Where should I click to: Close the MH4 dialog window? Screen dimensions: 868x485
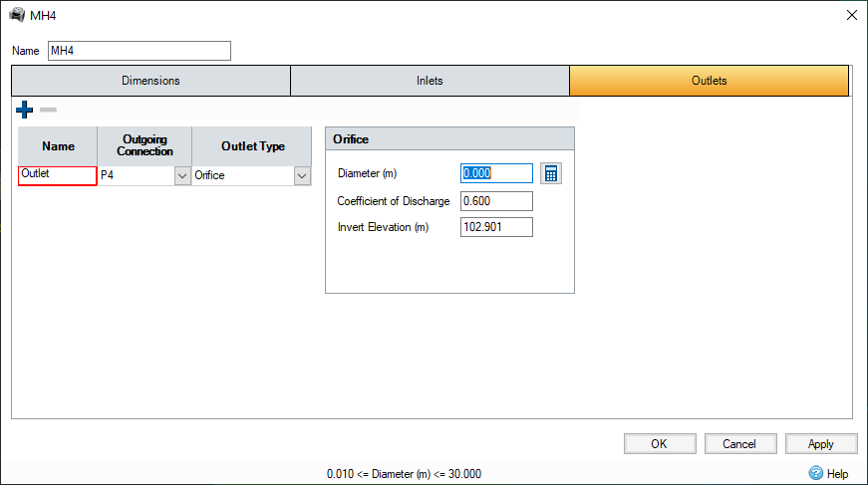[x=852, y=15]
